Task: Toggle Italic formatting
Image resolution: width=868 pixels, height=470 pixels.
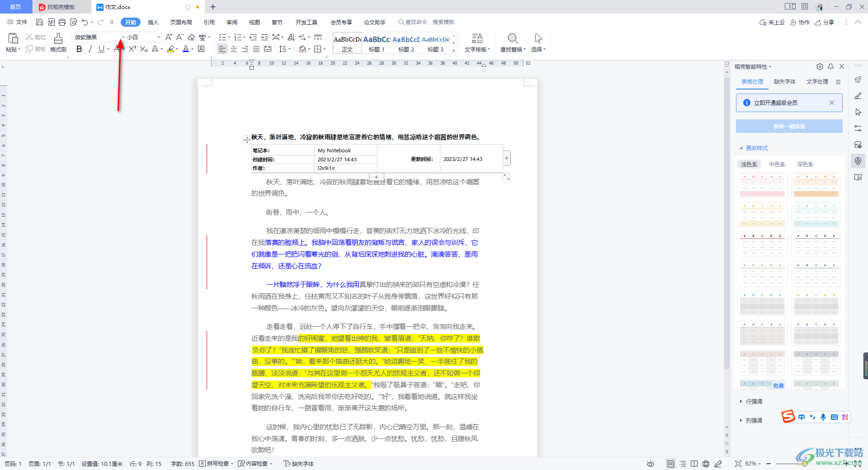Action: [x=90, y=49]
